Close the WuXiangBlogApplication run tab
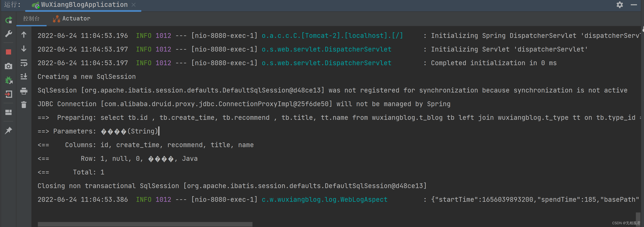This screenshot has width=644, height=227. [134, 5]
